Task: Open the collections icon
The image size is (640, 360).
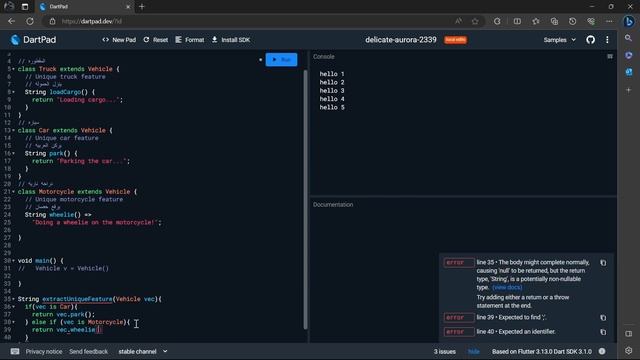Action: pos(554,21)
